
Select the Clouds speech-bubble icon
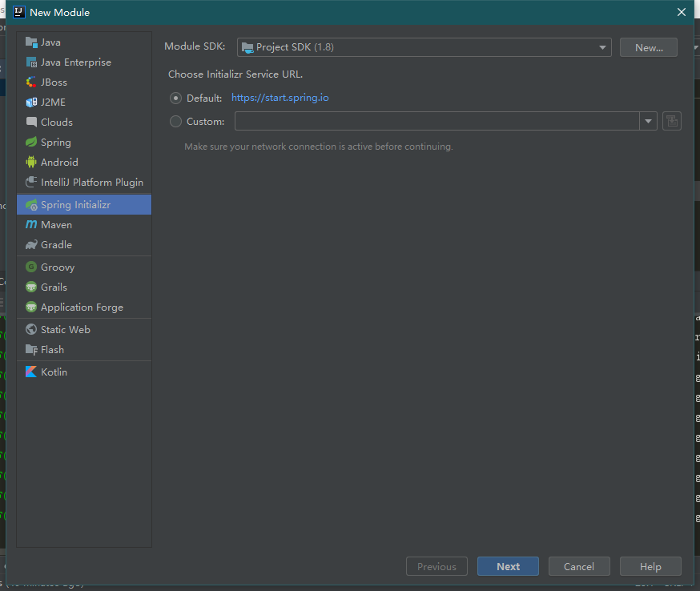coord(31,122)
